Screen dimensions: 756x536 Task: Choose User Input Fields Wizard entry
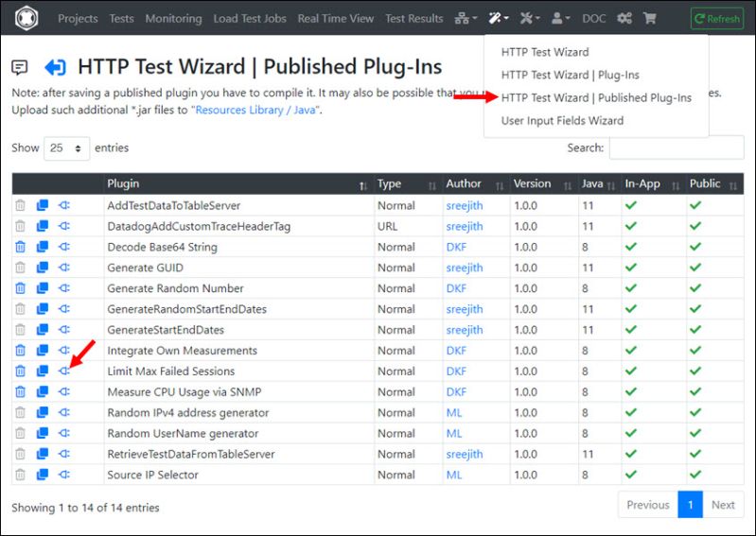(x=562, y=121)
